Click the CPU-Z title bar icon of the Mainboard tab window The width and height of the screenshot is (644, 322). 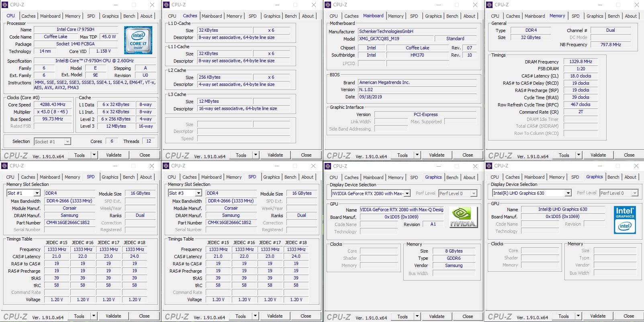[328, 5]
